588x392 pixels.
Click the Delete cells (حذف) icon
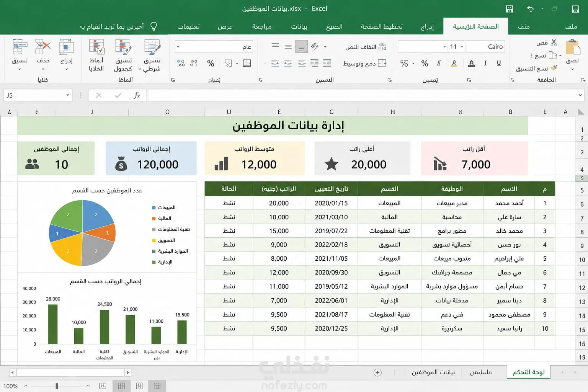click(43, 47)
